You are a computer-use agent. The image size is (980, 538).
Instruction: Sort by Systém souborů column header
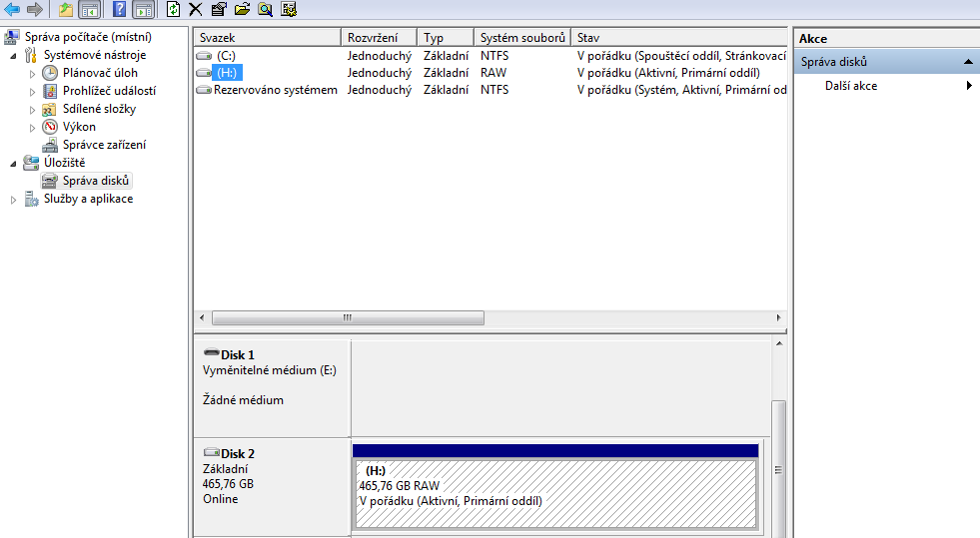522,38
